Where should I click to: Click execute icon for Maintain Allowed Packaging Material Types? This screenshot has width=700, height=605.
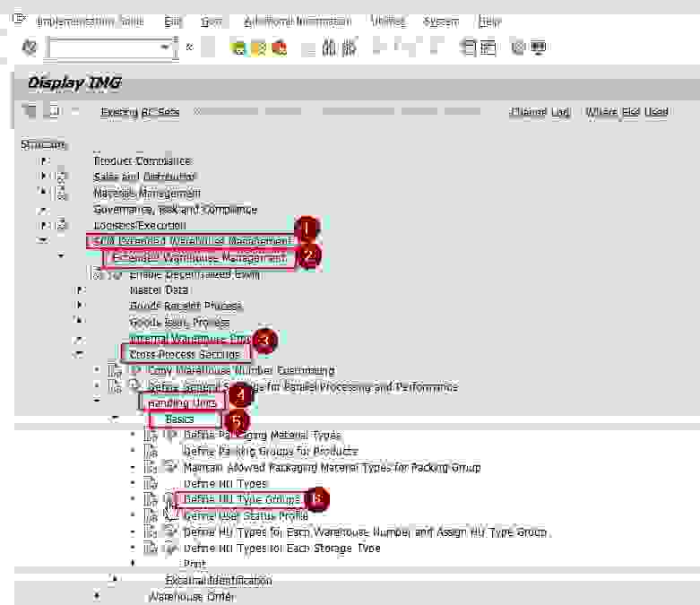[169, 467]
